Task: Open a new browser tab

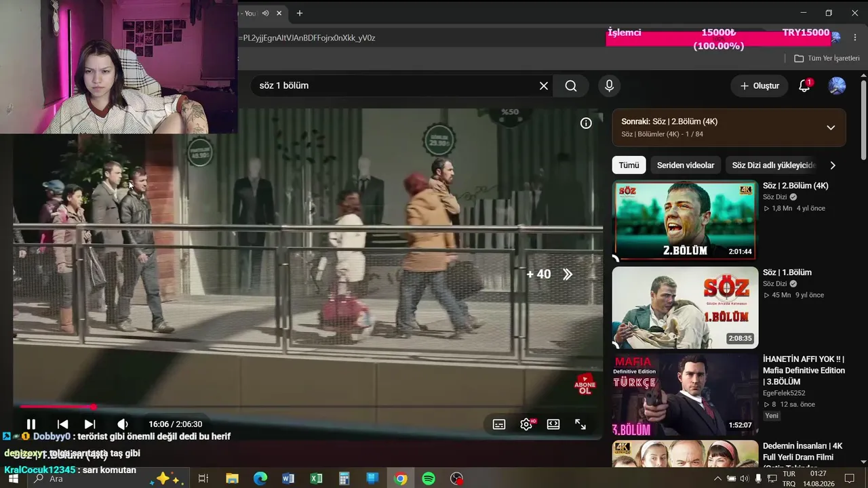Action: (x=300, y=13)
